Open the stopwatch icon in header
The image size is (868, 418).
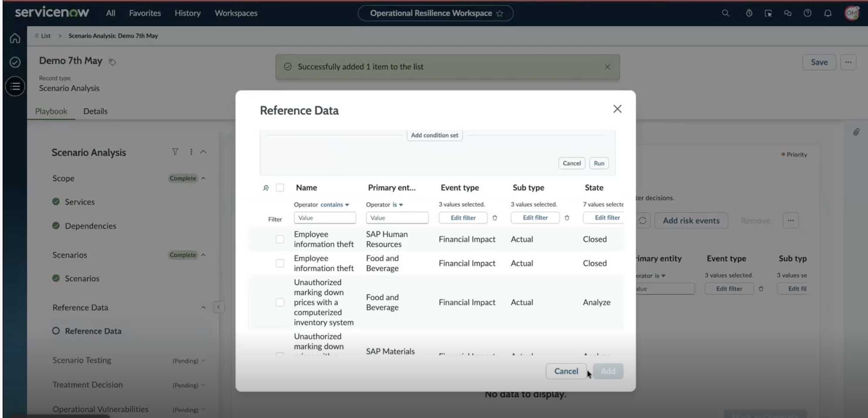tap(749, 13)
